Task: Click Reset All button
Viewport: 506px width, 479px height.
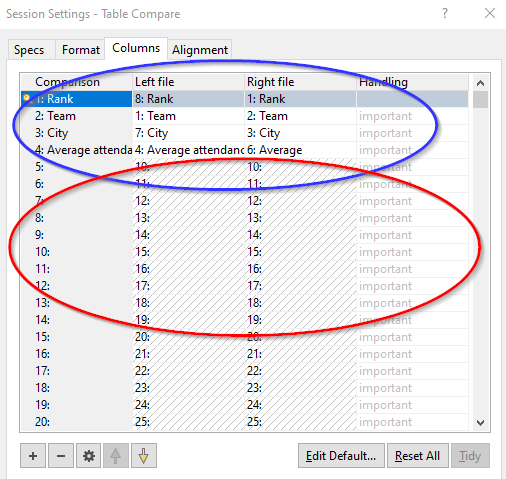Action: point(417,455)
